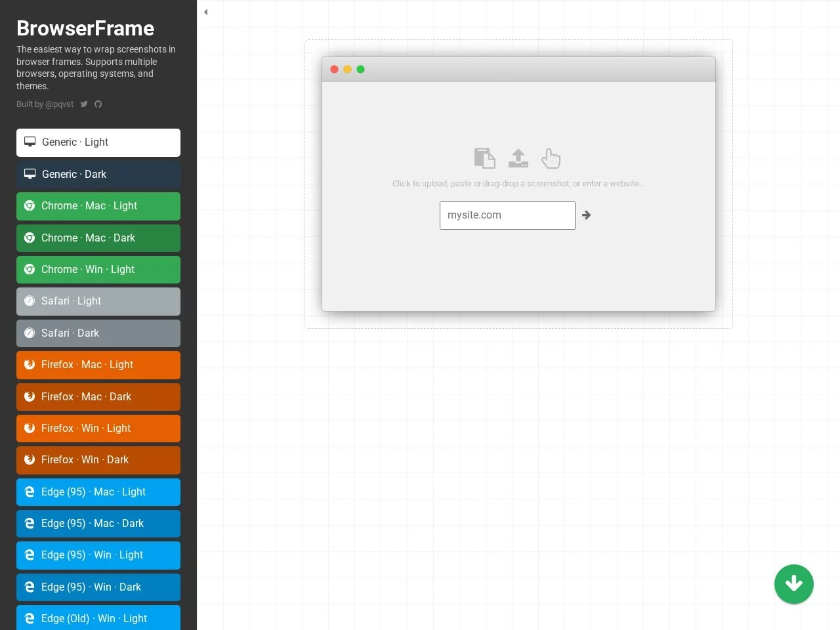Open the GitHub icon in the sidebar
The height and width of the screenshot is (630, 840).
pyautogui.click(x=98, y=104)
